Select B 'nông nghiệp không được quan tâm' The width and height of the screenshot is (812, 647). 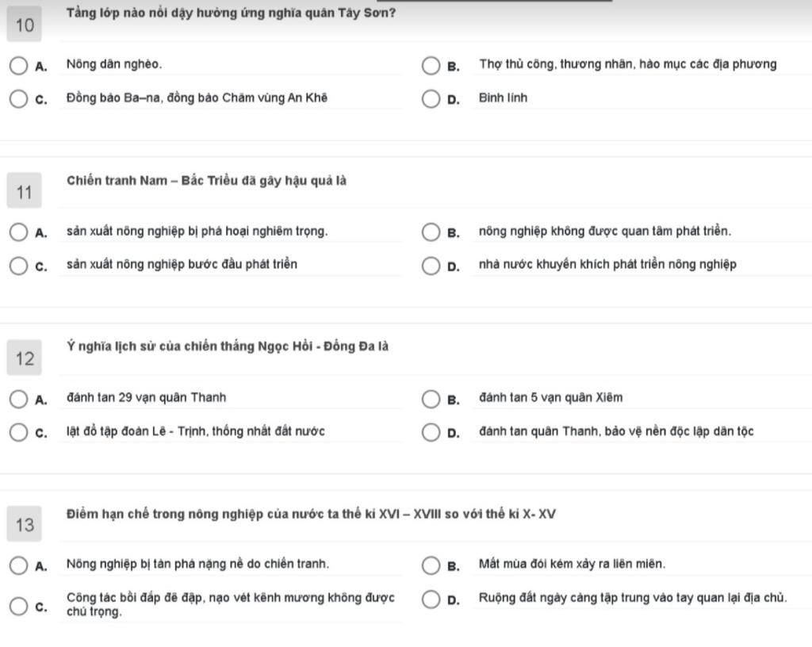pyautogui.click(x=431, y=232)
